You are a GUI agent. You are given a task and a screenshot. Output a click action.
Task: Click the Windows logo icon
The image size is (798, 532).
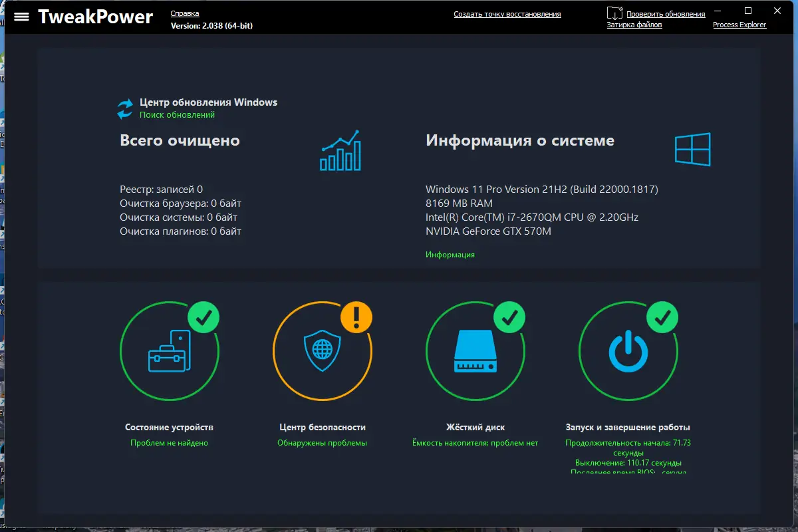tap(693, 149)
